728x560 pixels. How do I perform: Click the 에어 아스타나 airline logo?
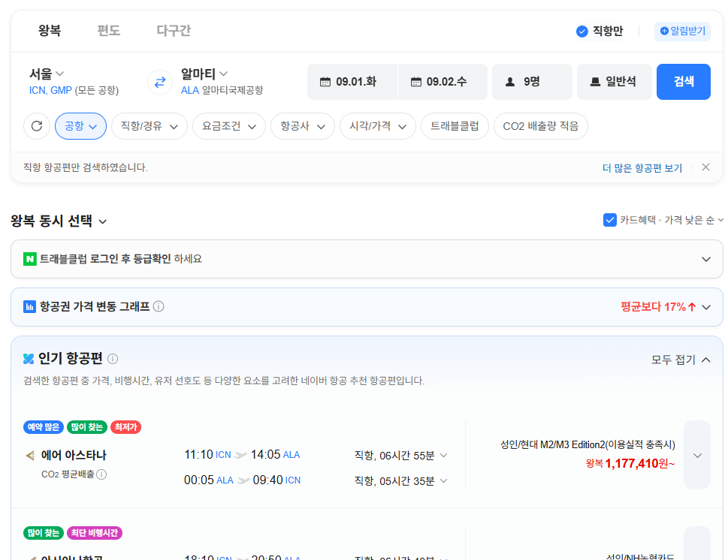[30, 456]
